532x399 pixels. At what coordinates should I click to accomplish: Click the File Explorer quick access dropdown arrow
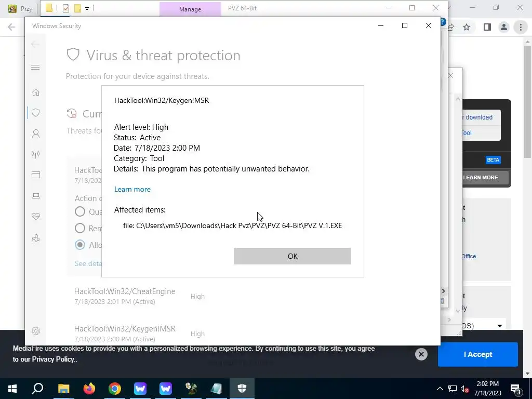point(87,9)
